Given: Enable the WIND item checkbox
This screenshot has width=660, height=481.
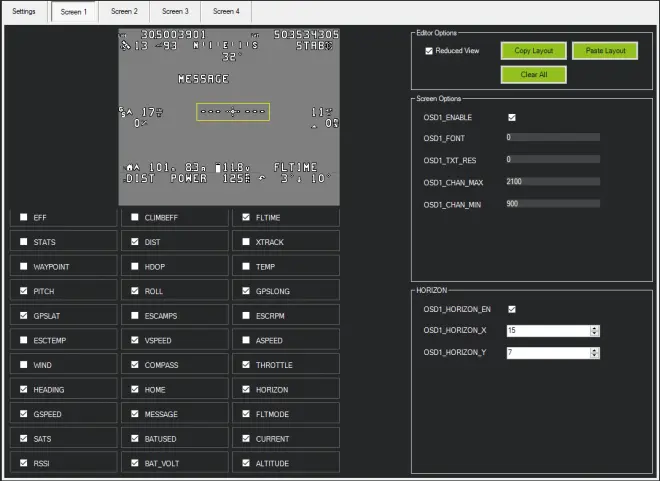Looking at the screenshot, I should click(x=24, y=364).
